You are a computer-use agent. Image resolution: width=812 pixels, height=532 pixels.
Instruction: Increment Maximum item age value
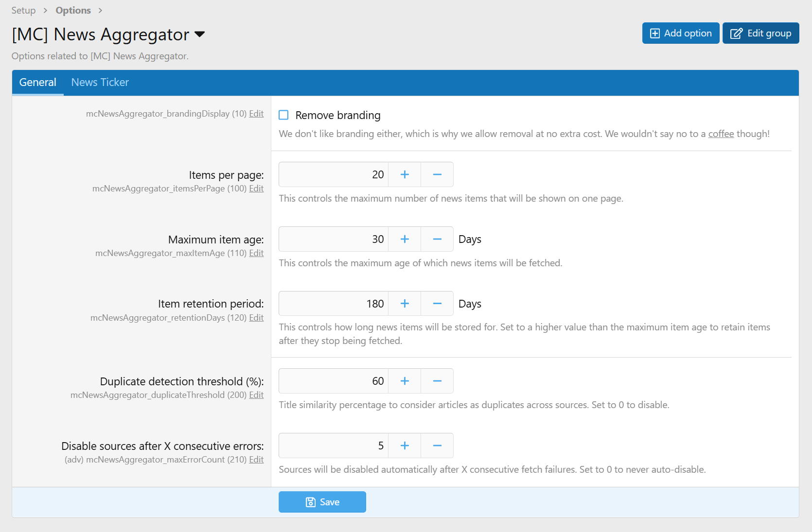[404, 239]
